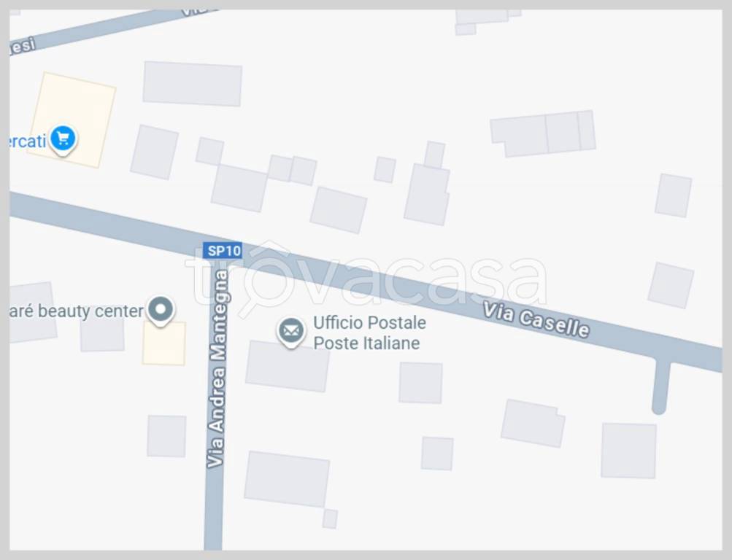Select the beauty center place label

pos(77,311)
